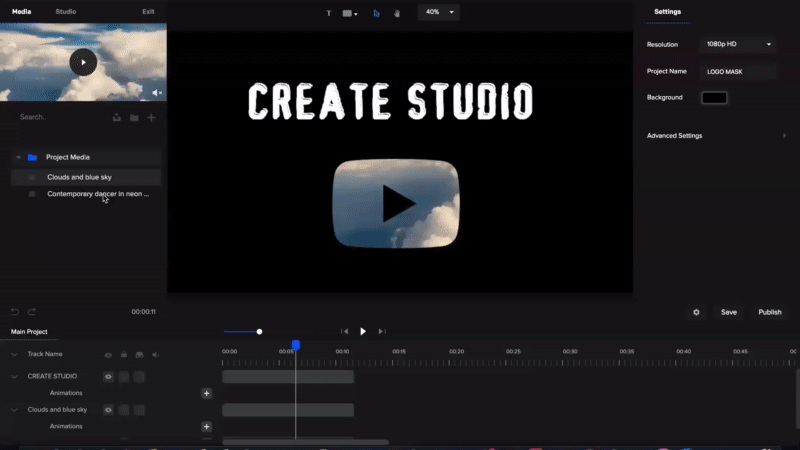Screen dimensions: 800x450
Task: Play the media preview clip
Action: click(83, 62)
